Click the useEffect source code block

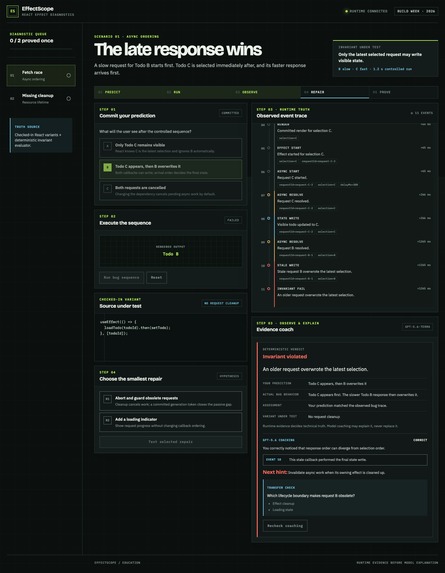(x=171, y=337)
